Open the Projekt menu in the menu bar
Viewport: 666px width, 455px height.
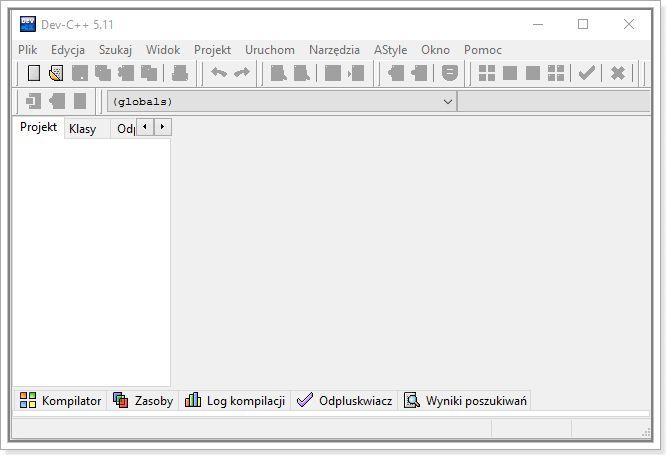tap(212, 50)
